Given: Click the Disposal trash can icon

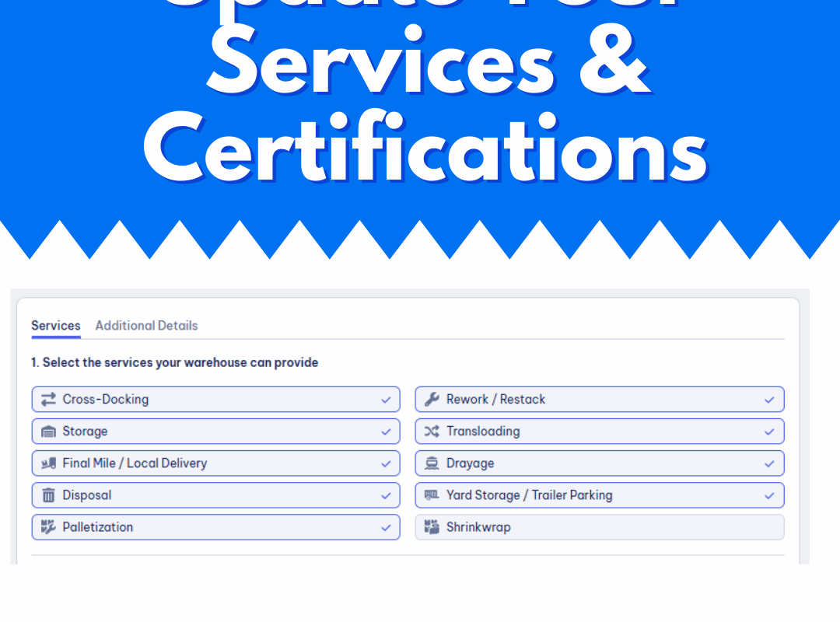Looking at the screenshot, I should click(x=47, y=495).
